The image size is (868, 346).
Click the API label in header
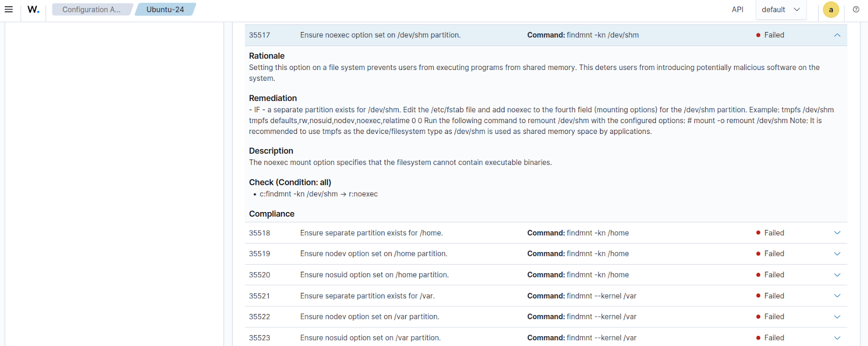737,10
